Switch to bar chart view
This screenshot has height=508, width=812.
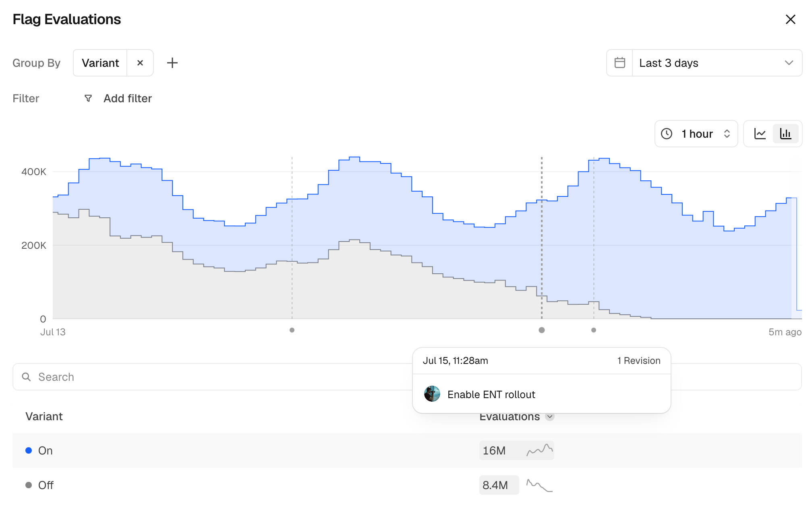[786, 134]
